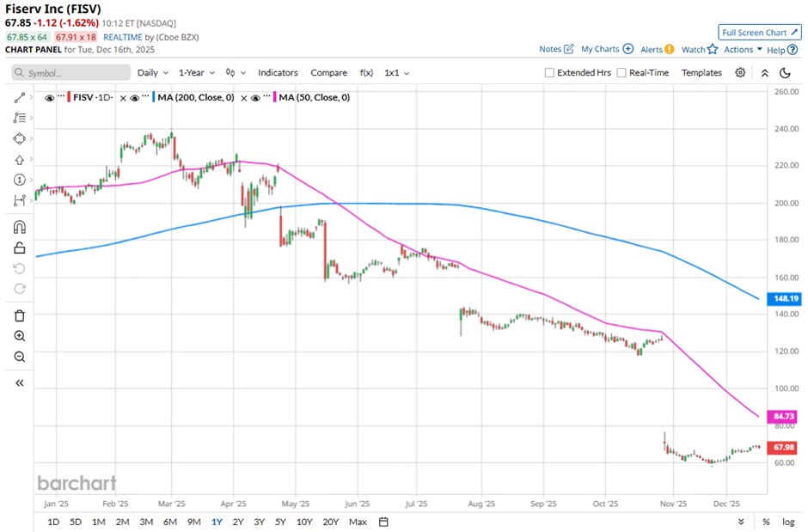Add to My Charts plus icon
This screenshot has height=532, width=808.
[x=627, y=49]
